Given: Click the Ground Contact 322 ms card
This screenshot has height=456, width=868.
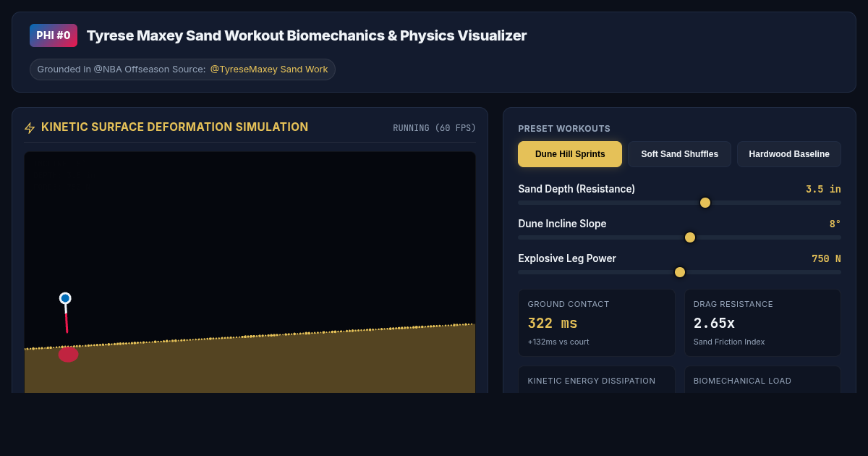Looking at the screenshot, I should pos(597,323).
